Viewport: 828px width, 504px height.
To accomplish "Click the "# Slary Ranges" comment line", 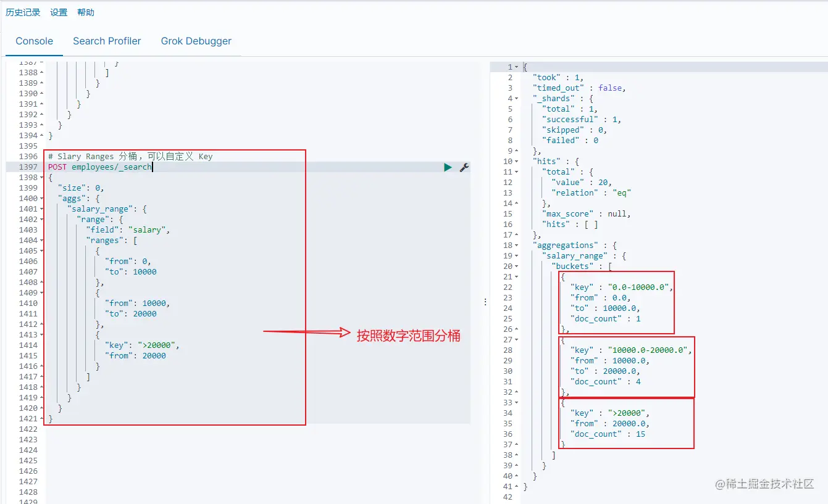I will pyautogui.click(x=130, y=157).
